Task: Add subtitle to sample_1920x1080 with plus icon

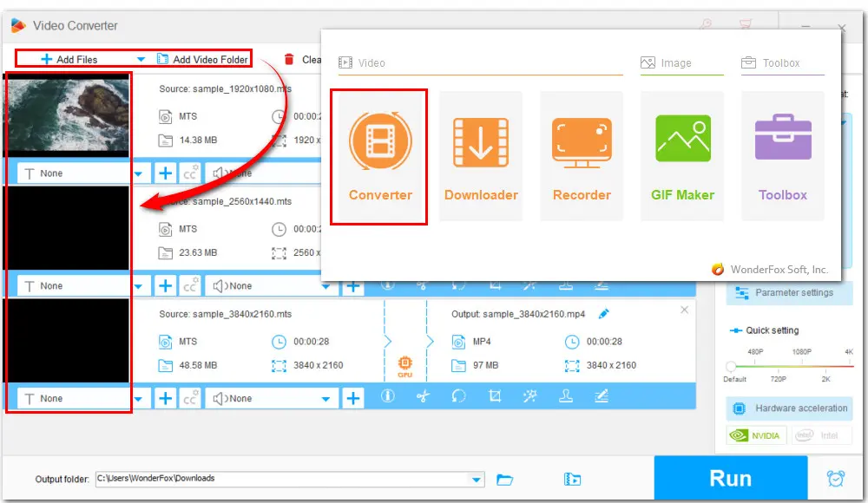Action: [165, 173]
